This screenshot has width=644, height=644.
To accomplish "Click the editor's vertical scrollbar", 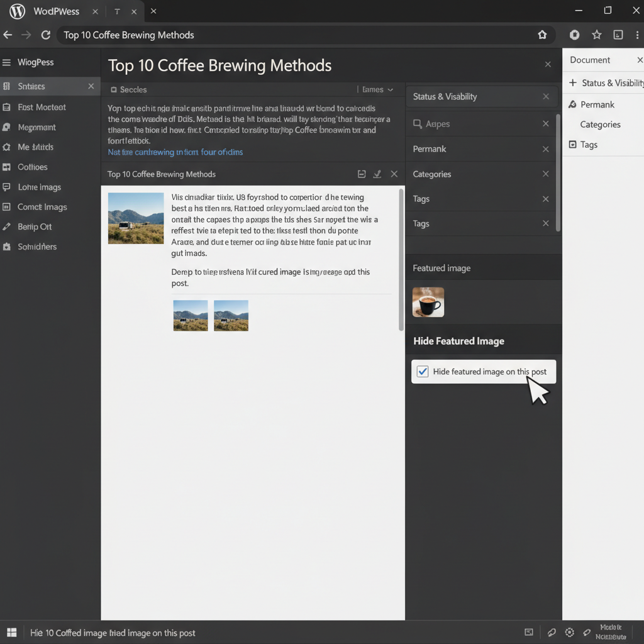I will 401,259.
